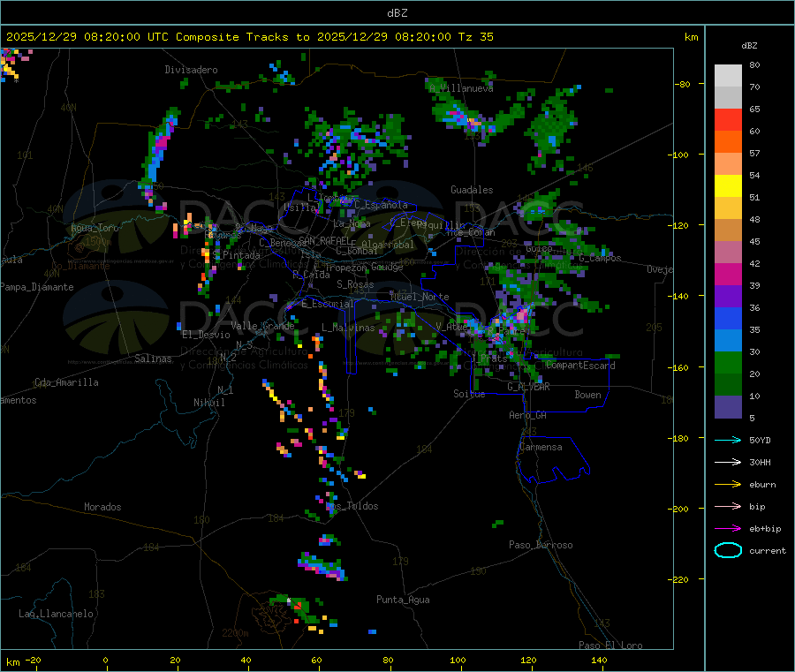The width and height of the screenshot is (795, 672).
Task: Click the G_Campos map label
Action: click(600, 258)
